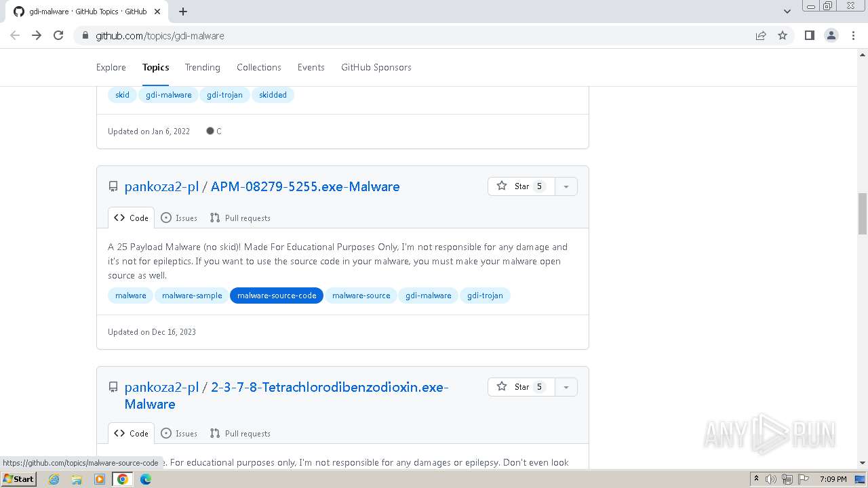The image size is (868, 488).
Task: Star the Tetrachlorodibenzodioxin.exe-Malware repo
Action: [521, 387]
